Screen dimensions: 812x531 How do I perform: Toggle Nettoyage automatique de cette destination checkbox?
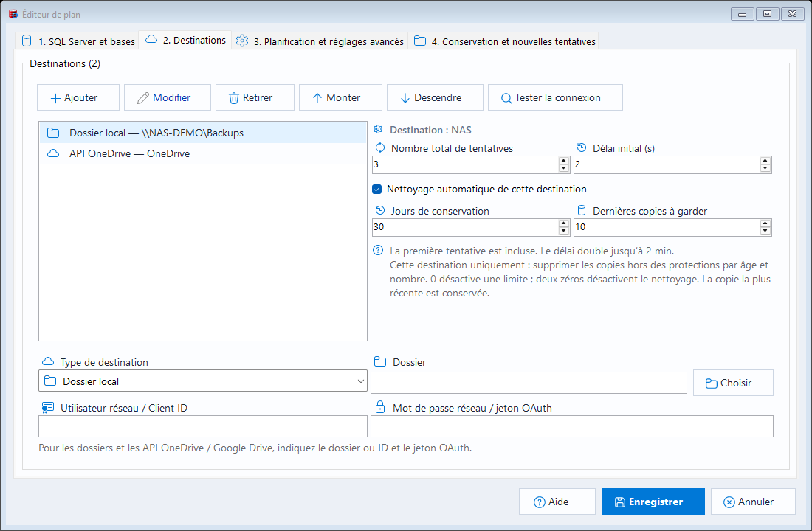point(377,190)
